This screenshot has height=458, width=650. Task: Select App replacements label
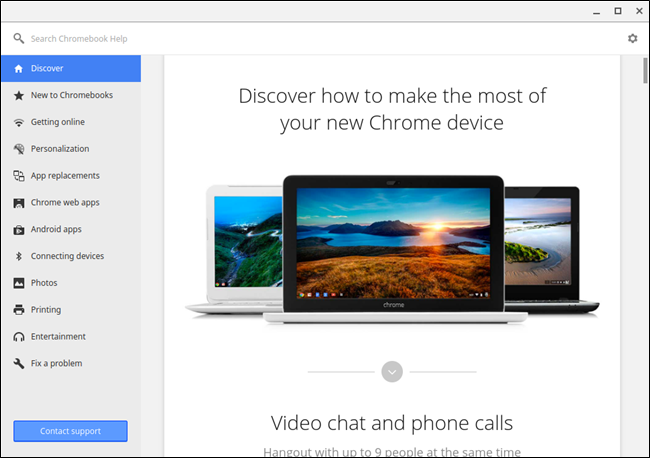pos(65,176)
